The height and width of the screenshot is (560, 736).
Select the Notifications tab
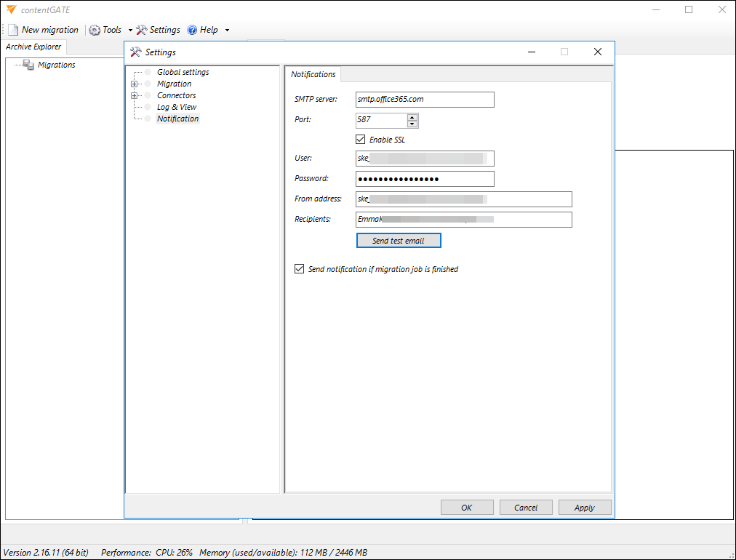tap(313, 74)
